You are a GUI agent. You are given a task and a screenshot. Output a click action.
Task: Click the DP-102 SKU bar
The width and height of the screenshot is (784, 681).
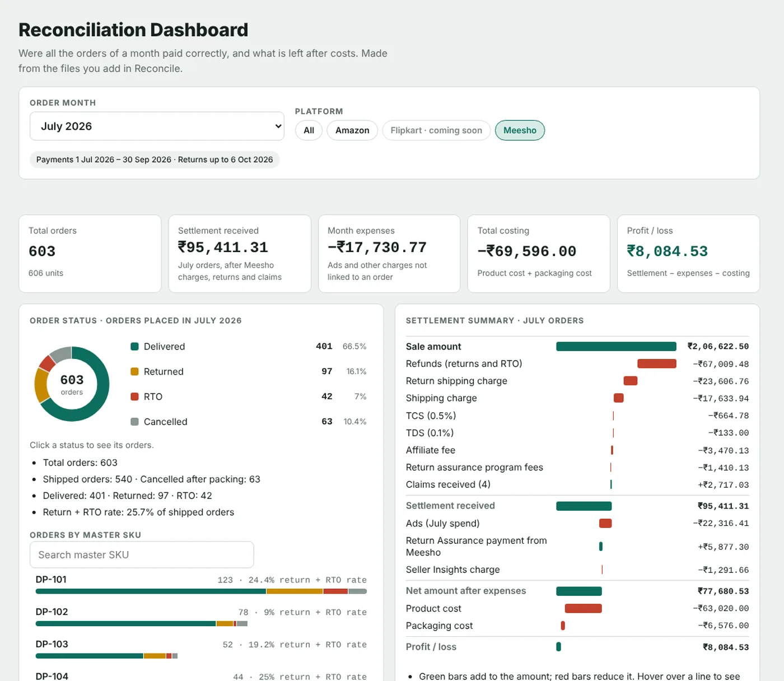(142, 624)
